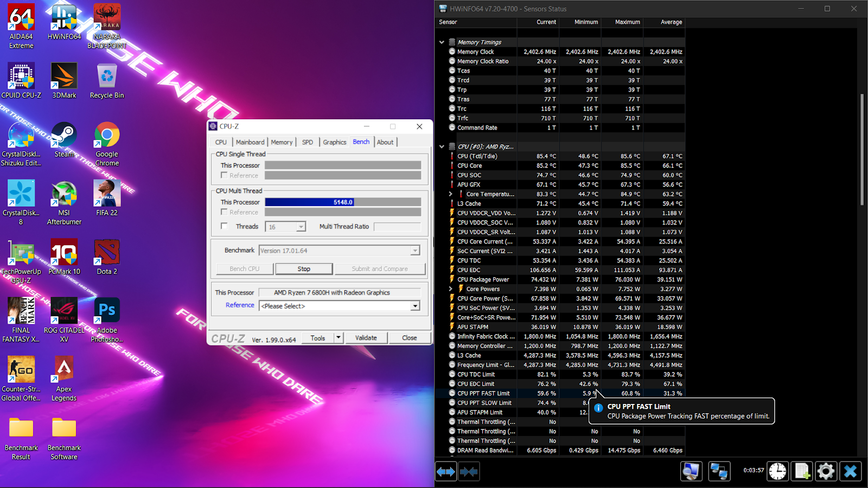Select the Recycle Bin icon
This screenshot has height=488, width=868.
click(x=107, y=80)
